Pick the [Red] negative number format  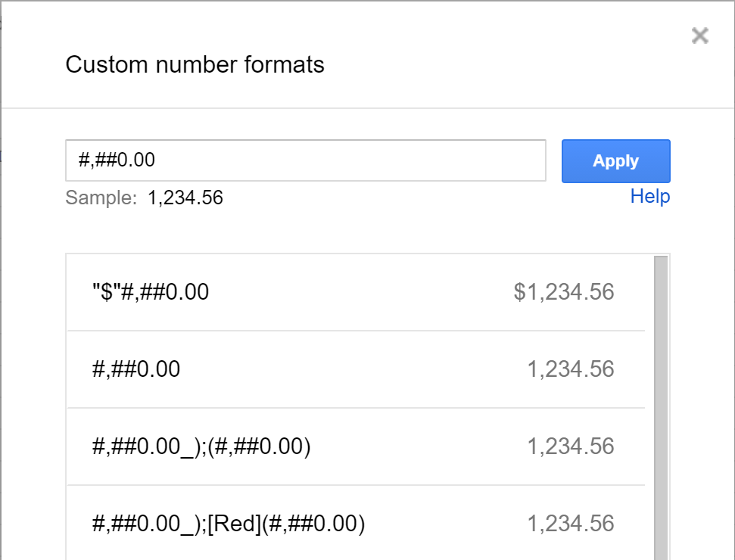click(x=227, y=524)
